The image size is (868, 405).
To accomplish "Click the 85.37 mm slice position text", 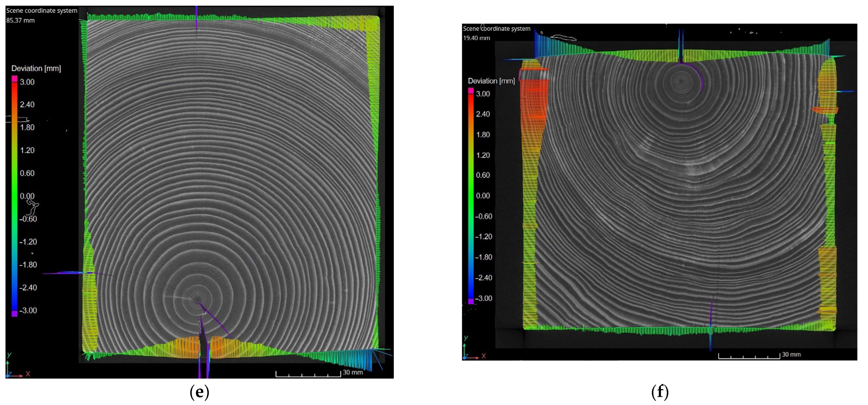I will [20, 21].
